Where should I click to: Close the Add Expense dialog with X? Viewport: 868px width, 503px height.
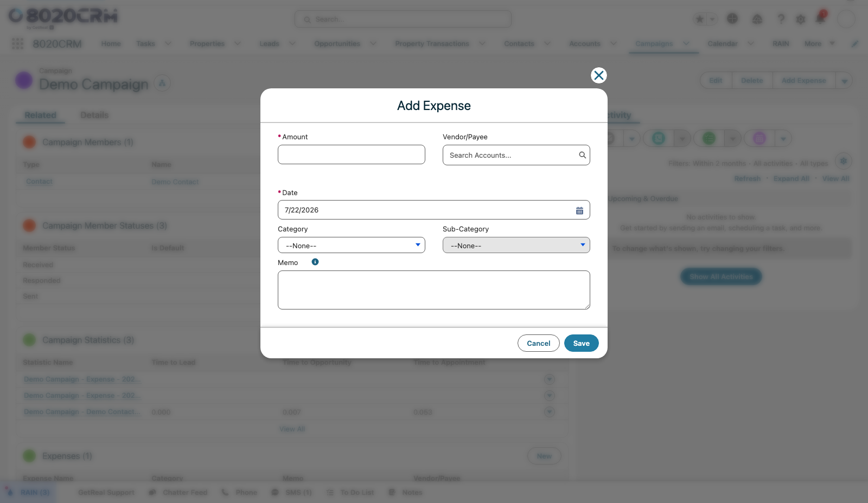(x=598, y=75)
